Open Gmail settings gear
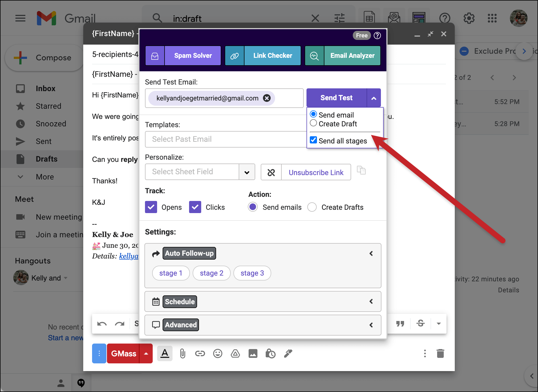This screenshot has width=538, height=392. click(x=469, y=18)
